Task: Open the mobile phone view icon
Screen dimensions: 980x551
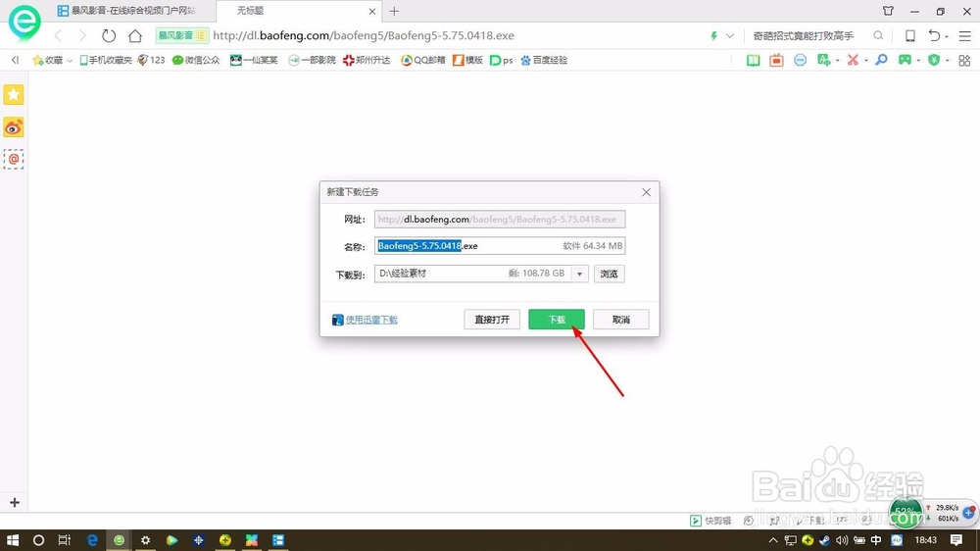Action: pyautogui.click(x=910, y=35)
